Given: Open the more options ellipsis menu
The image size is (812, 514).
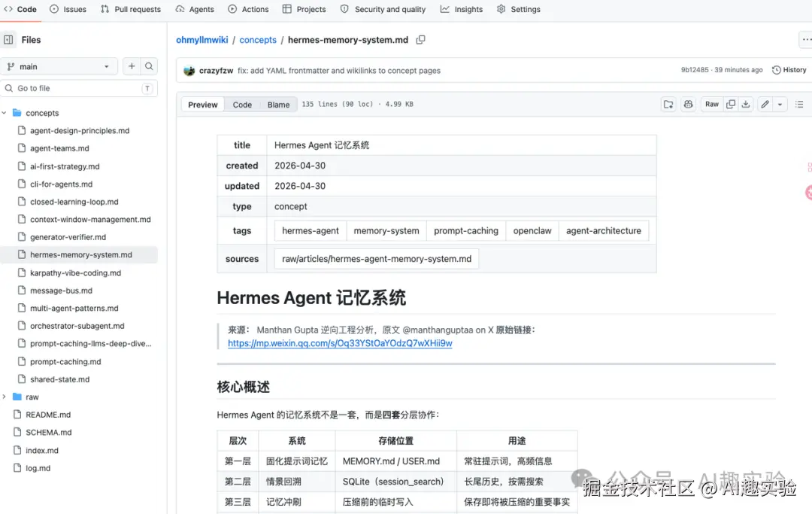Looking at the screenshot, I should tap(806, 40).
